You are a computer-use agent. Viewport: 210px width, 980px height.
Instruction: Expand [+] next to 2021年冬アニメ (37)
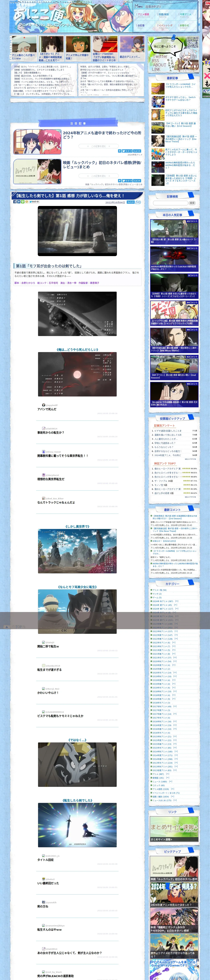pyautogui.click(x=175, y=657)
